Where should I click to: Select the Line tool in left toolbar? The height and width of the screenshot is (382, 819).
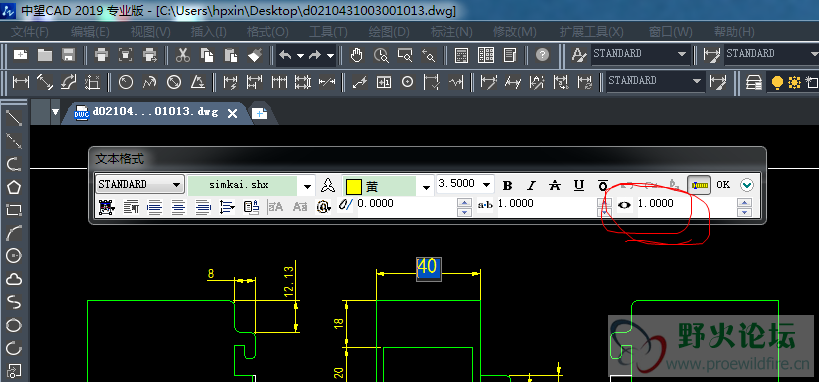coord(14,118)
